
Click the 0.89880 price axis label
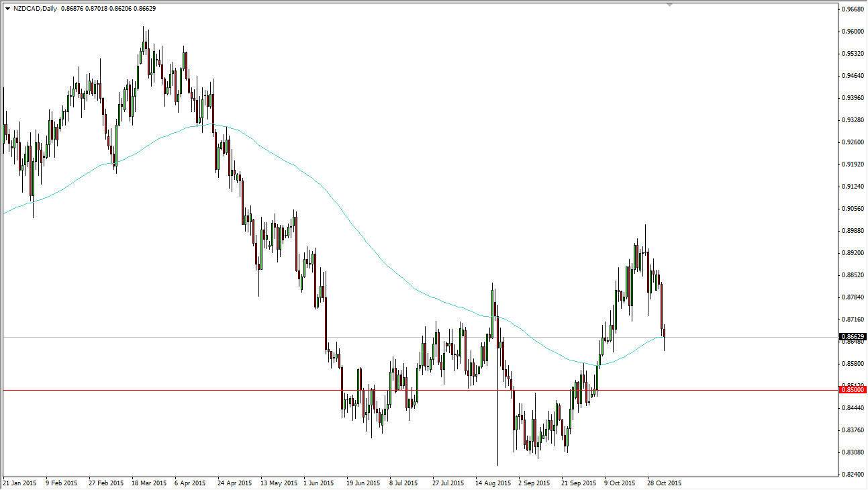(851, 231)
